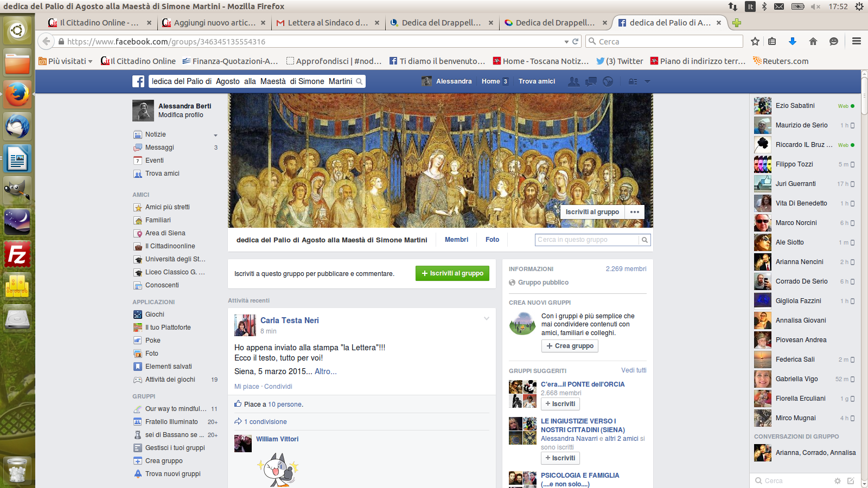Launch FileZilla from the Ubuntu dock
Image resolution: width=868 pixels, height=488 pixels.
click(x=17, y=254)
